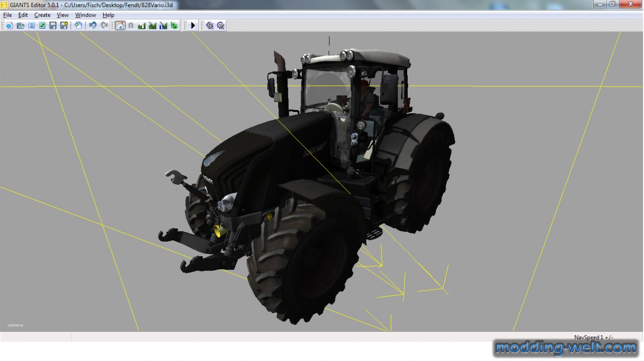Screen dimensions: 644x361
Task: Click Save As floppy icon with star
Action: tap(64, 25)
